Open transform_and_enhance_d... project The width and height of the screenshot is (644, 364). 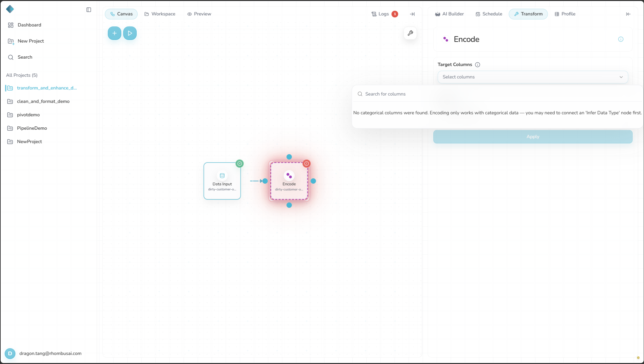tap(47, 88)
